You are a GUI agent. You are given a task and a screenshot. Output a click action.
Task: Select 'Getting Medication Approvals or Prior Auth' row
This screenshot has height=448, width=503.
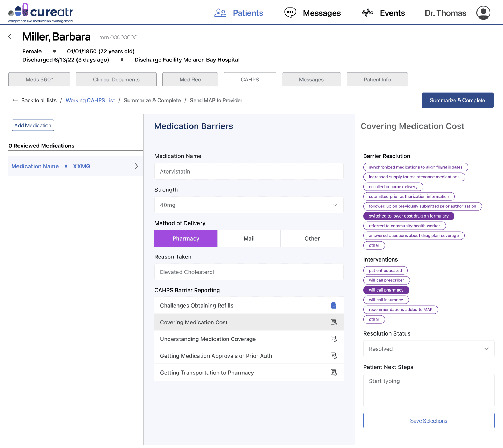(x=249, y=356)
